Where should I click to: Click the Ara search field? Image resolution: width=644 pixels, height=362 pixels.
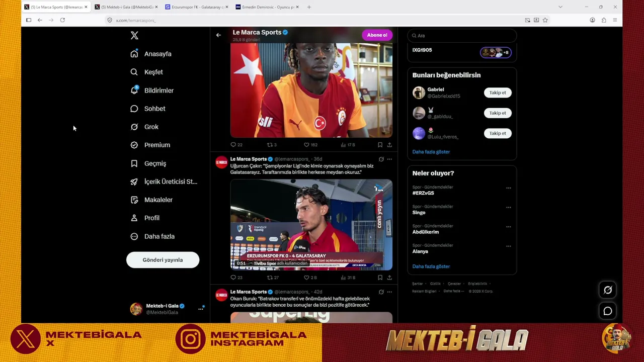(462, 36)
